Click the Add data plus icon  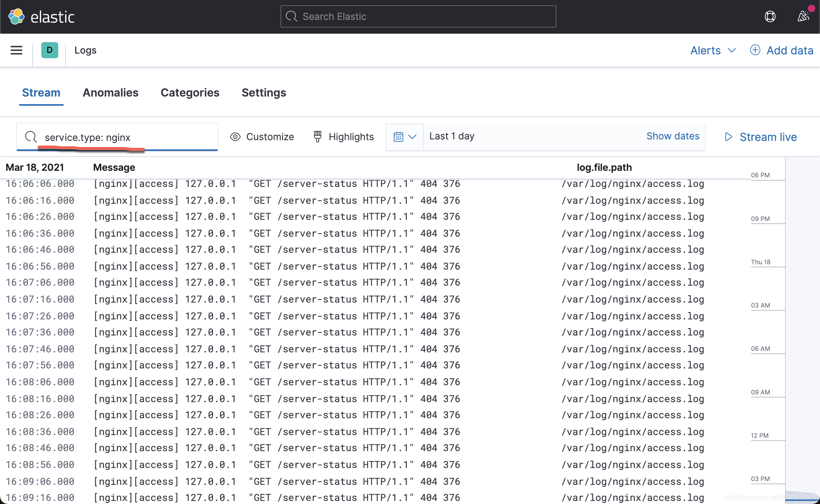(x=755, y=50)
